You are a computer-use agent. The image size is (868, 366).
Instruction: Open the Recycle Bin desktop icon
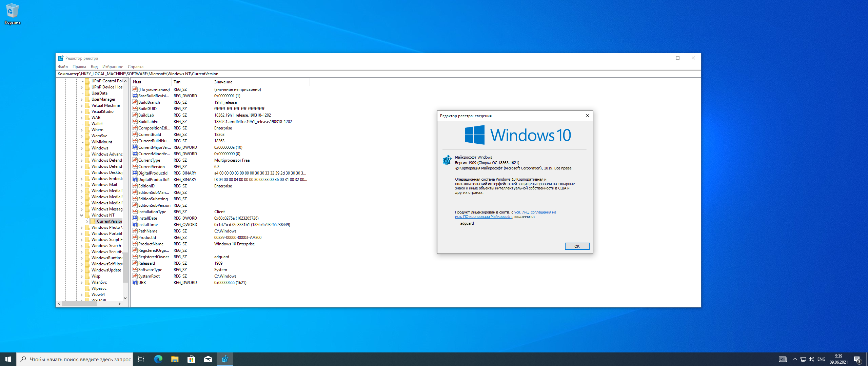pyautogui.click(x=12, y=14)
